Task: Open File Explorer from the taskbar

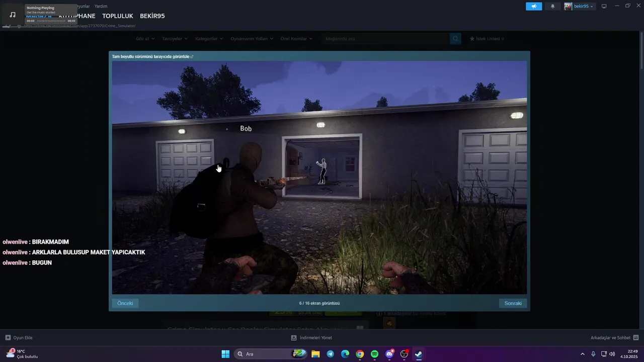Action: [x=315, y=354]
